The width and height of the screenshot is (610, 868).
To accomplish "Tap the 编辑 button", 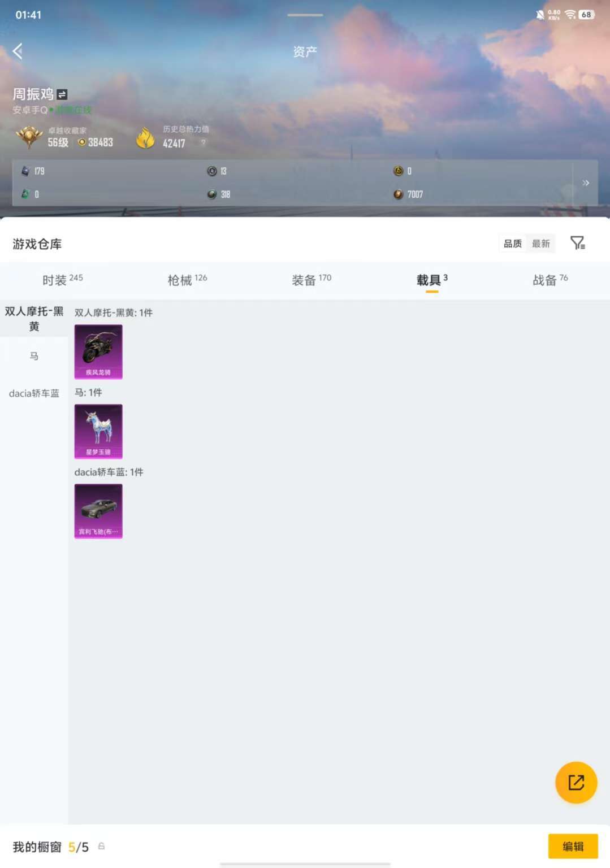I will pyautogui.click(x=573, y=846).
